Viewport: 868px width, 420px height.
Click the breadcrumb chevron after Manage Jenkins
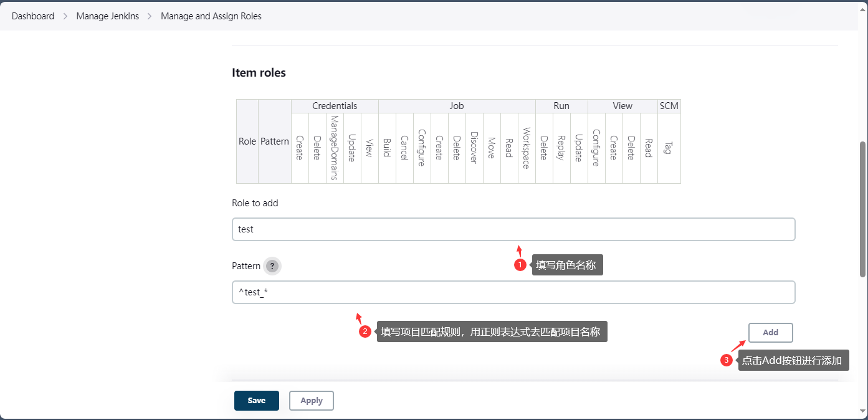[x=150, y=16]
